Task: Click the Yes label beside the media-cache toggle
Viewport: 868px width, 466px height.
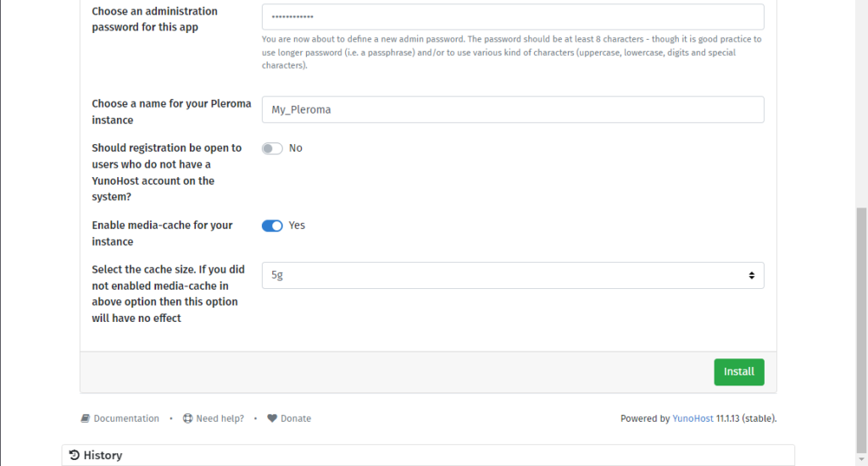Action: (297, 225)
